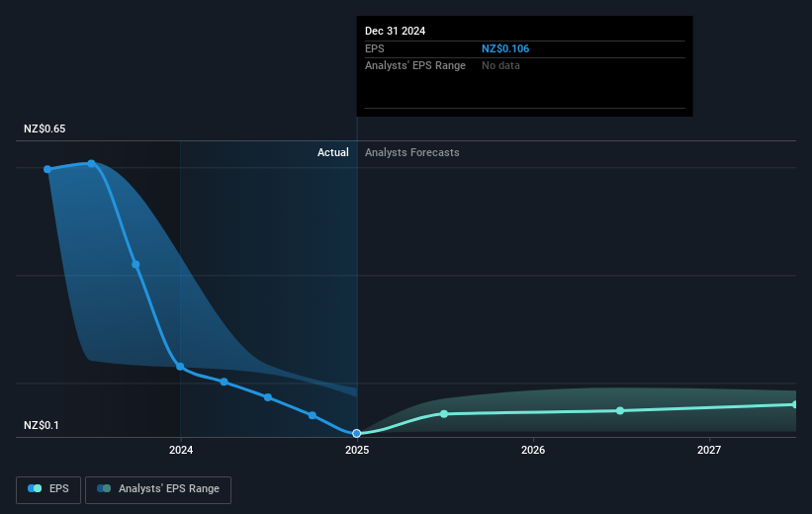
Task: Click the NZ$0.106 EPS value in tooltip
Action: coord(505,48)
